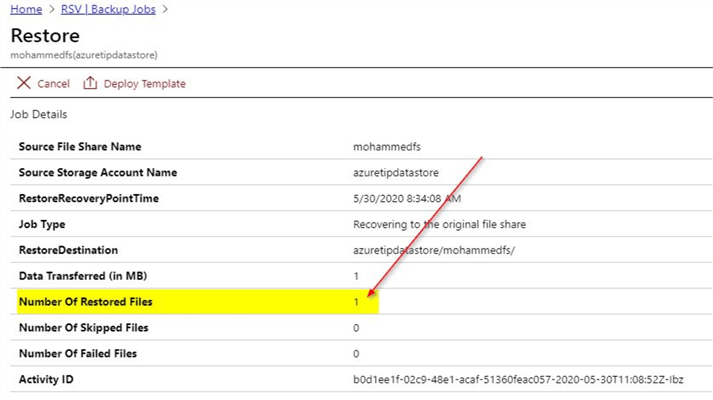Open the Home breadcrumb link

tap(26, 9)
